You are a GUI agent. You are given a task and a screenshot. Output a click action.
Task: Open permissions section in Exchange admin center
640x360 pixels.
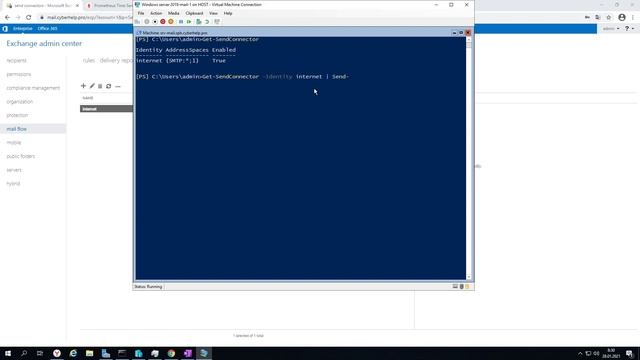tap(18, 74)
